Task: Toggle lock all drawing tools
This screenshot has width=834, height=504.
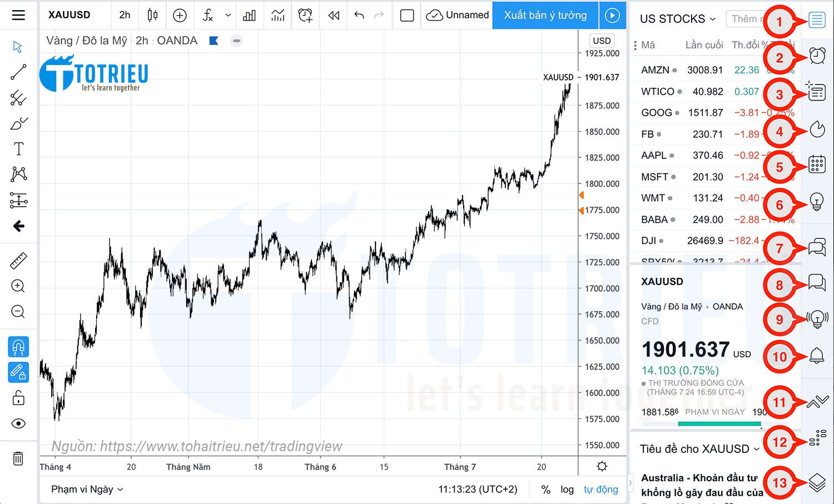Action: pos(18,398)
